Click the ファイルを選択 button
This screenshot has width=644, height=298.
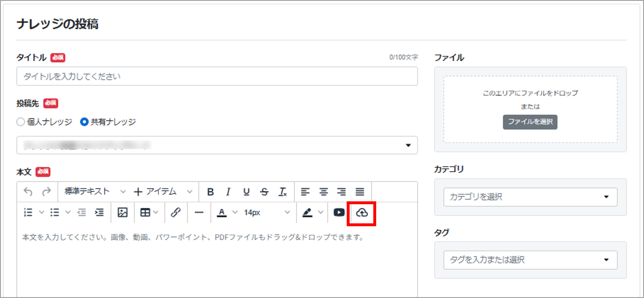[530, 122]
